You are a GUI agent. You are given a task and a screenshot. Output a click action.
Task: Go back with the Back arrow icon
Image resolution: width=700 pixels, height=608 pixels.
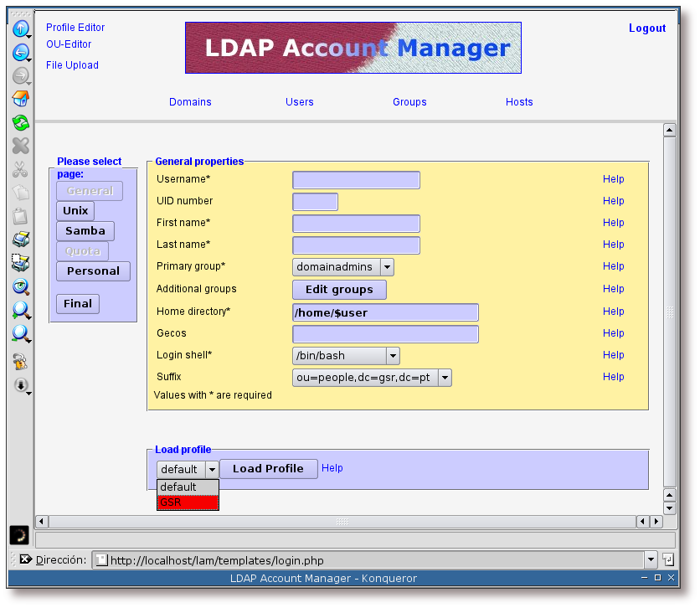click(x=20, y=53)
